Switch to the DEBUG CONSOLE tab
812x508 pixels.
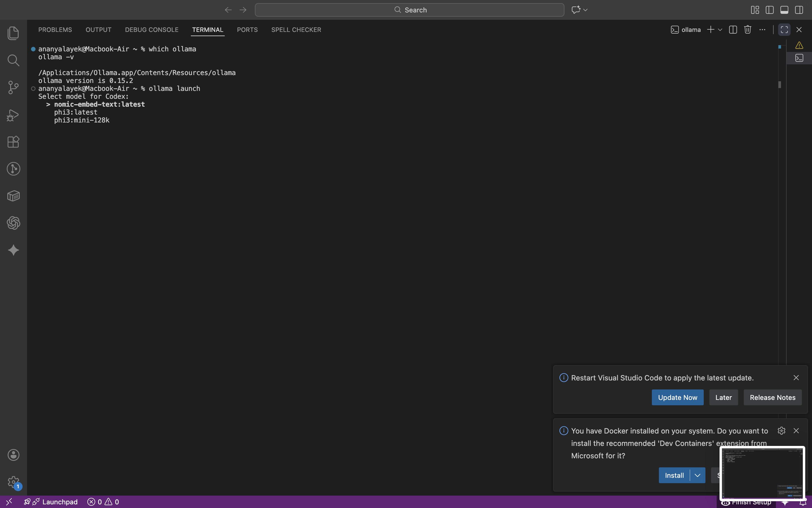[152, 30]
